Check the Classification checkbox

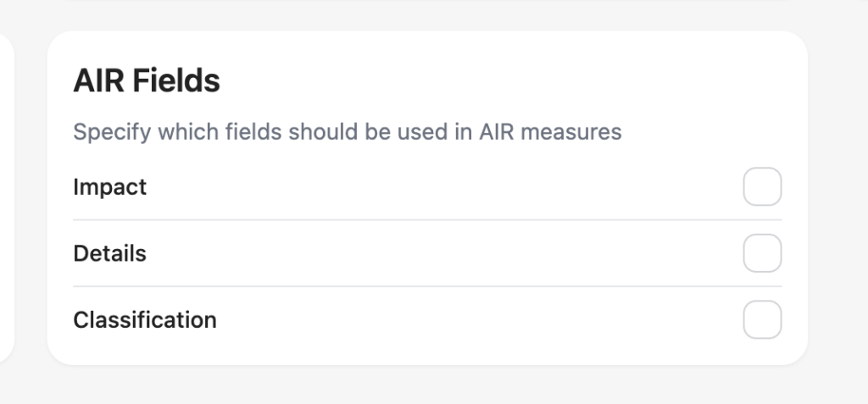click(x=762, y=320)
